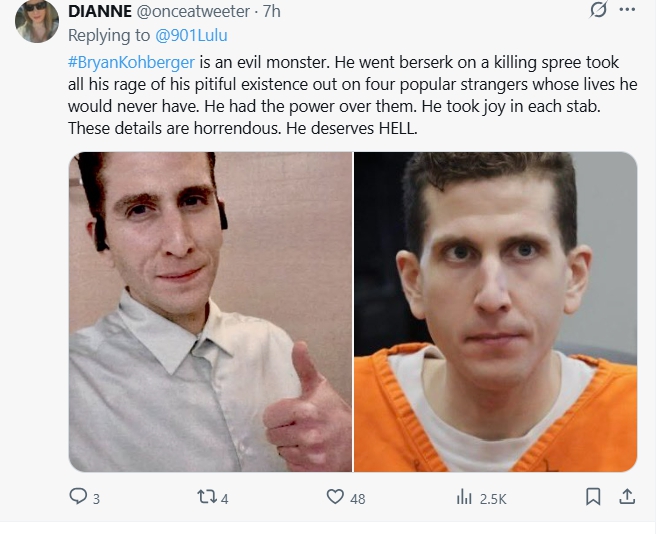Open the @901Lulu mention link
This screenshot has height=534, width=657.
[191, 35]
